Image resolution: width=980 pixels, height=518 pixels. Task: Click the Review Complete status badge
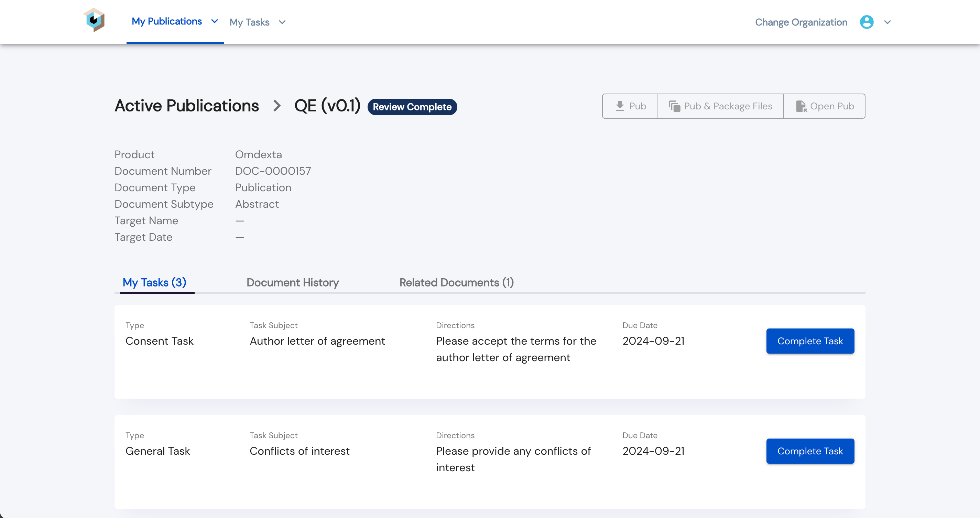(x=412, y=107)
